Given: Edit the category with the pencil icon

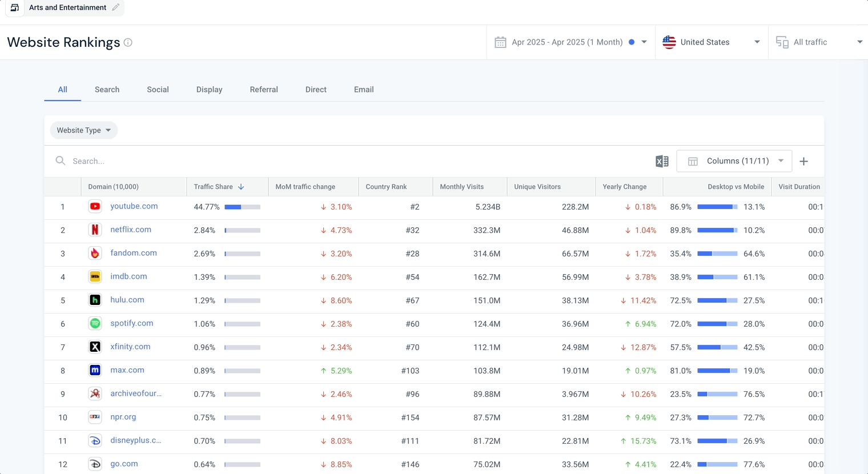Looking at the screenshot, I should pos(115,7).
